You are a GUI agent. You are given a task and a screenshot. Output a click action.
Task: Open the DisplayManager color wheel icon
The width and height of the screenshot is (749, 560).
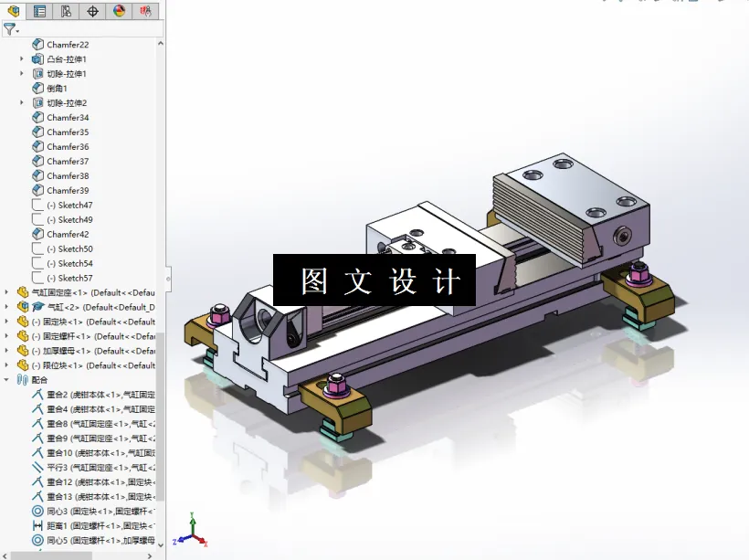(117, 11)
